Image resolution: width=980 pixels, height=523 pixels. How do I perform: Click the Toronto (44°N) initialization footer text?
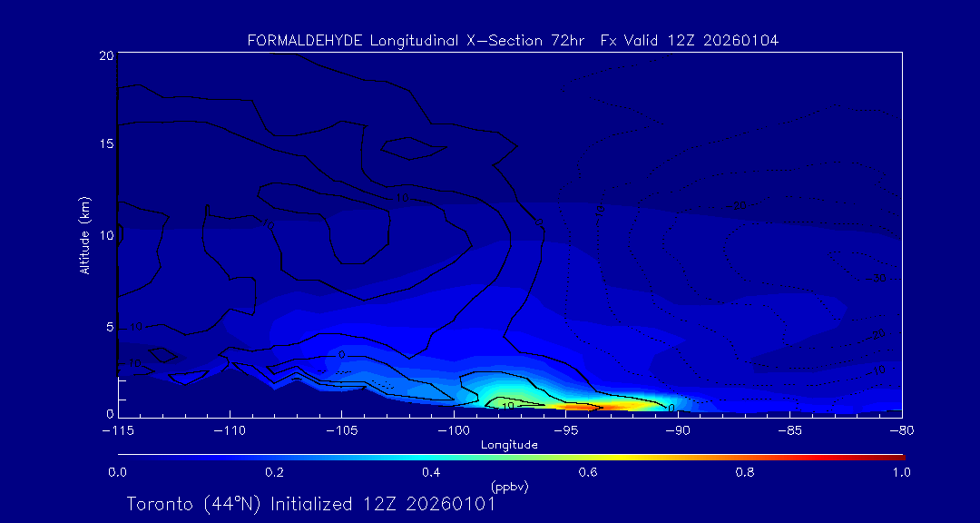coord(310,504)
